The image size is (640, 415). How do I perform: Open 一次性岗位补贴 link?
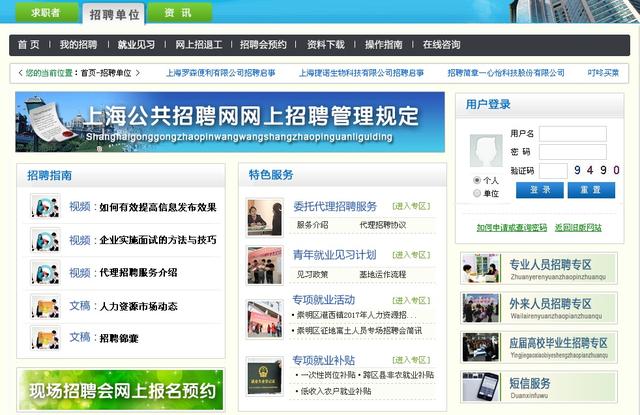coord(328,375)
